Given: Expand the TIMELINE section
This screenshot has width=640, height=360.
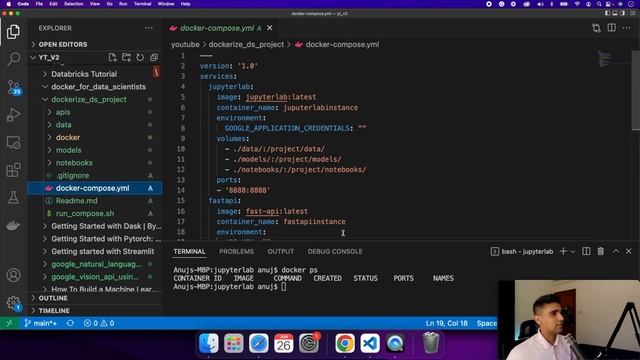Looking at the screenshot, I should click(95, 311).
